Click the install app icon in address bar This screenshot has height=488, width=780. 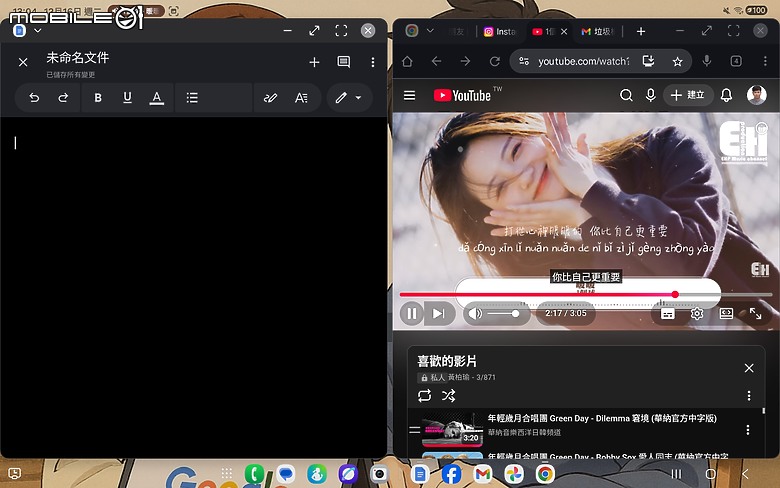[x=648, y=61]
